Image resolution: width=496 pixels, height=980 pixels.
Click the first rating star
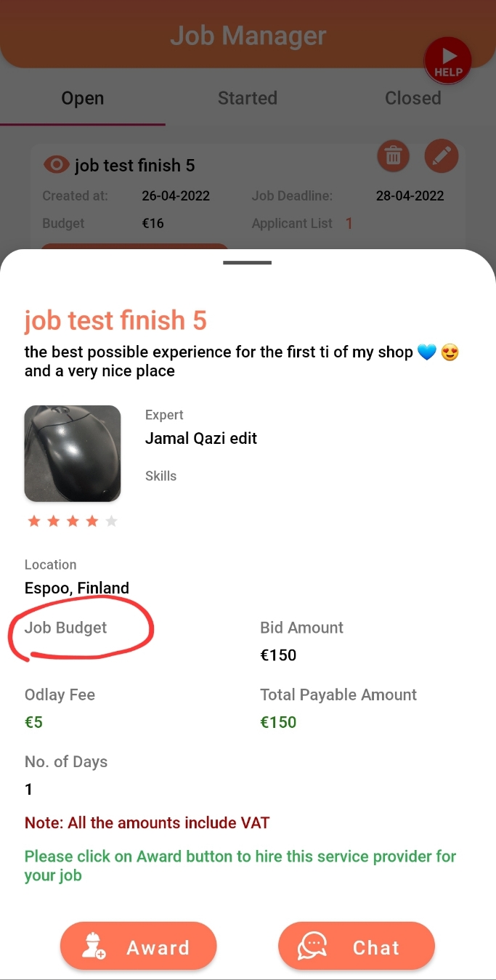33,521
